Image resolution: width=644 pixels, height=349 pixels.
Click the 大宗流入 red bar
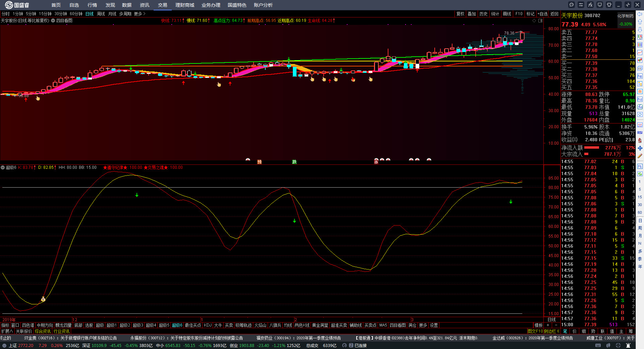tap(586, 154)
